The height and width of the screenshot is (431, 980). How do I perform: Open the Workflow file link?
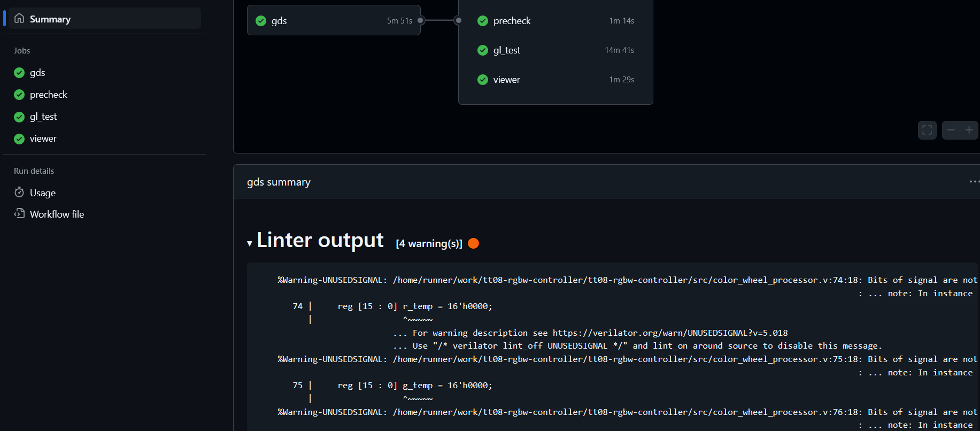click(x=57, y=214)
